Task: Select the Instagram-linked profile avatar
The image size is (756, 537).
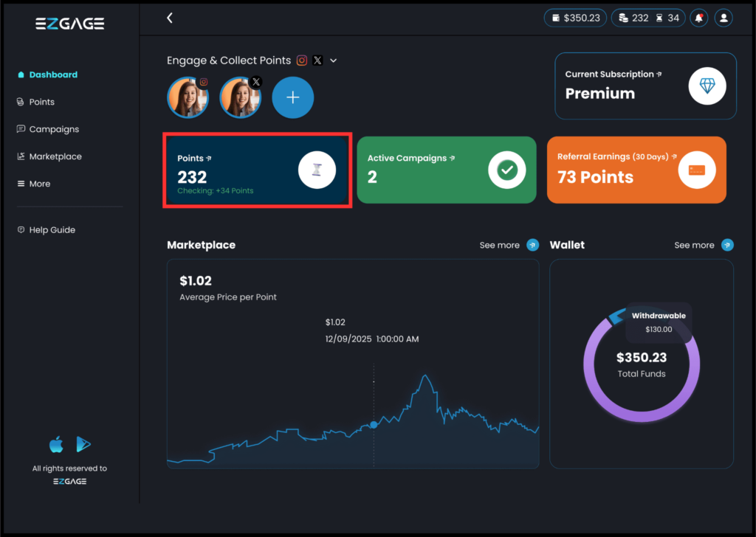Action: point(188,98)
